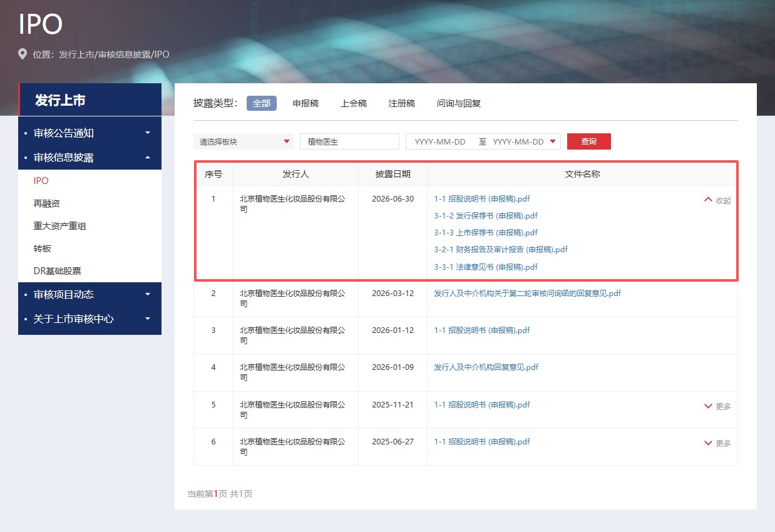The image size is (775, 532).
Task: Open DR基础股票 in the sidebar
Action: coord(57,271)
